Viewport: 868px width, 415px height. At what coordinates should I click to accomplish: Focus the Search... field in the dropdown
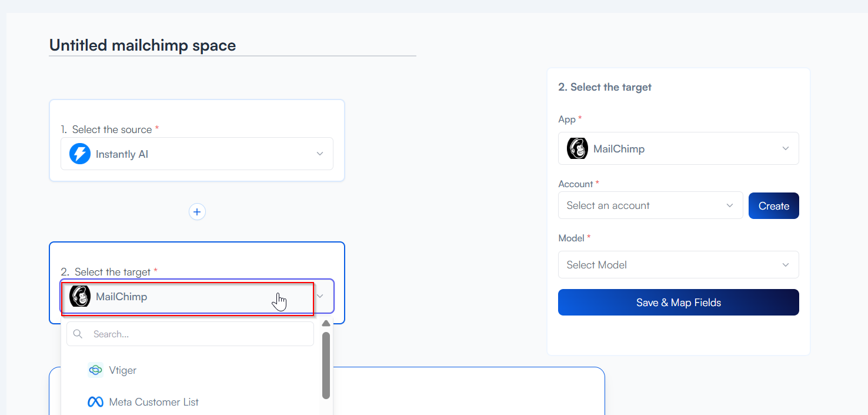pos(200,334)
